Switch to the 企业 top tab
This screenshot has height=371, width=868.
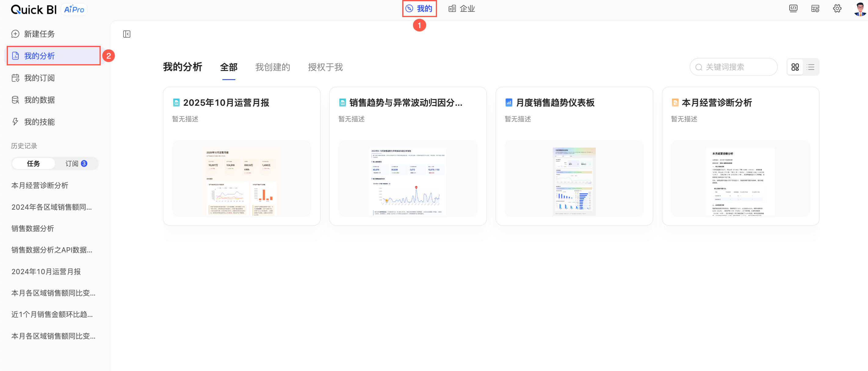[462, 9]
